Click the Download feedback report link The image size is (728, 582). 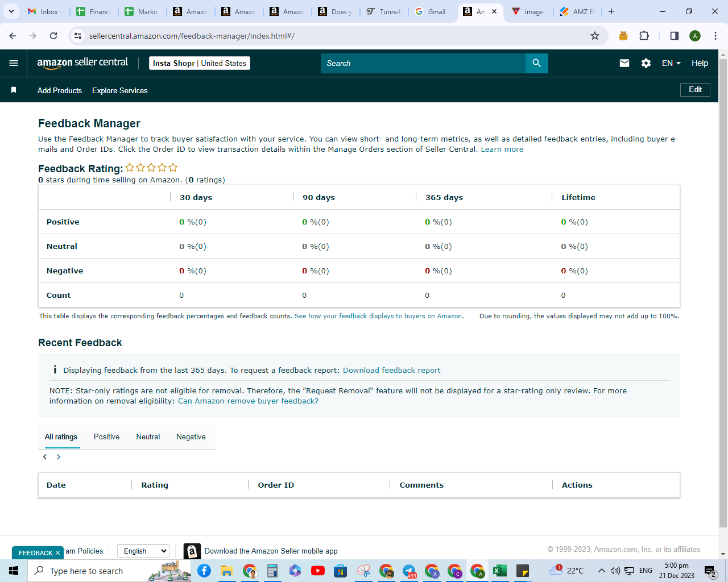pos(391,371)
